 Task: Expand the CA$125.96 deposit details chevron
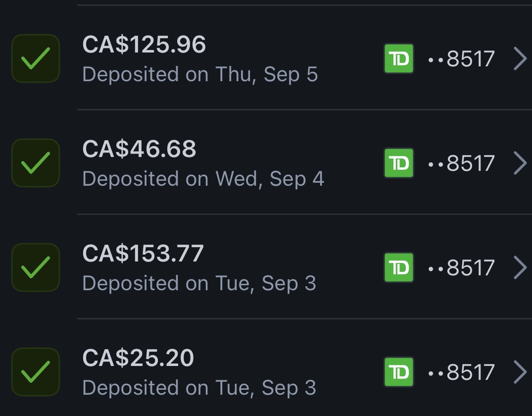520,58
